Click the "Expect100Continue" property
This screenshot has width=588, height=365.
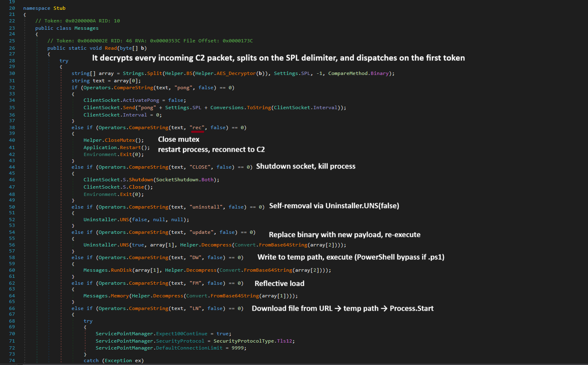182,334
